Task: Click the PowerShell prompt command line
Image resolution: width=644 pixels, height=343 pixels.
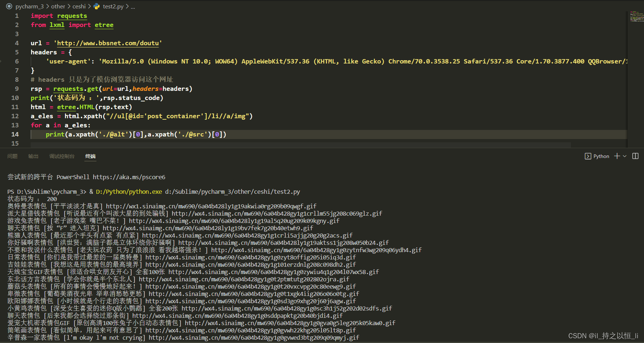Action: point(154,192)
